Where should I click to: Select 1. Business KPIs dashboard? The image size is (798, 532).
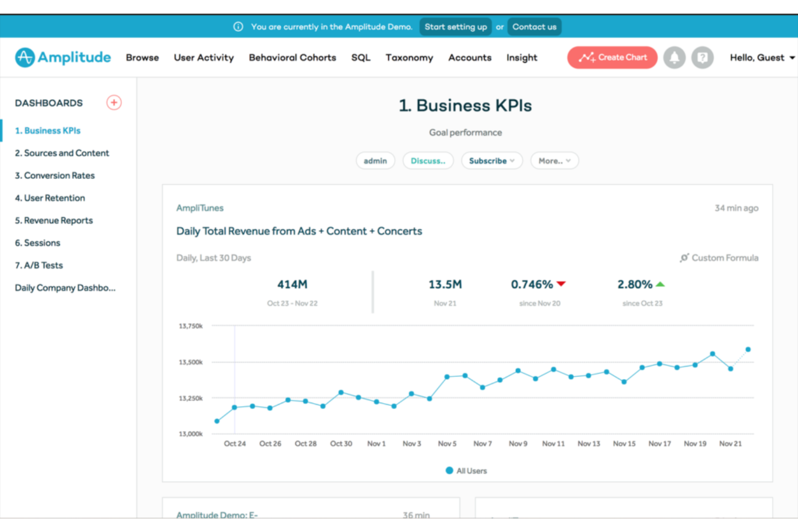[x=47, y=130]
